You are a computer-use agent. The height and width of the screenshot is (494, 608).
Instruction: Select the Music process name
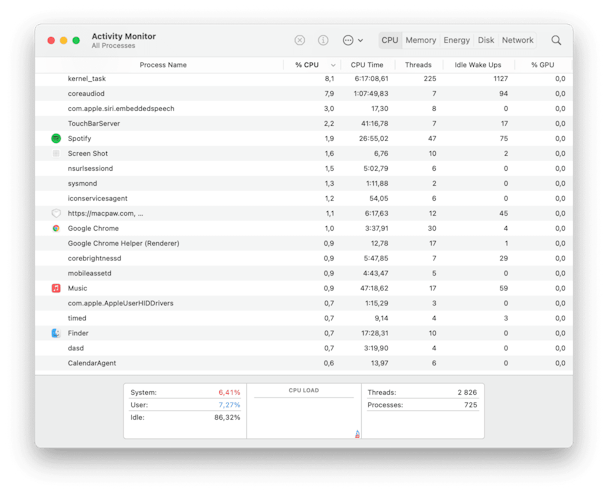78,288
